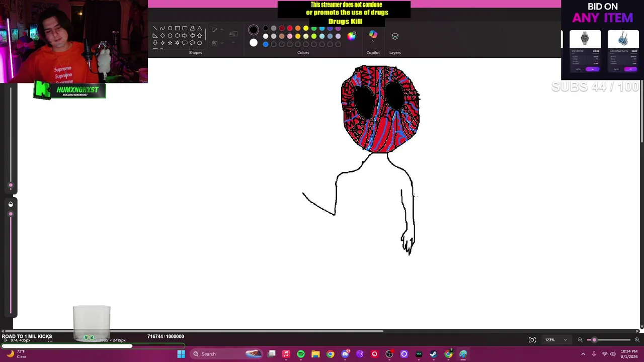
Task: Select the Rectangle shape tool
Action: point(177,28)
